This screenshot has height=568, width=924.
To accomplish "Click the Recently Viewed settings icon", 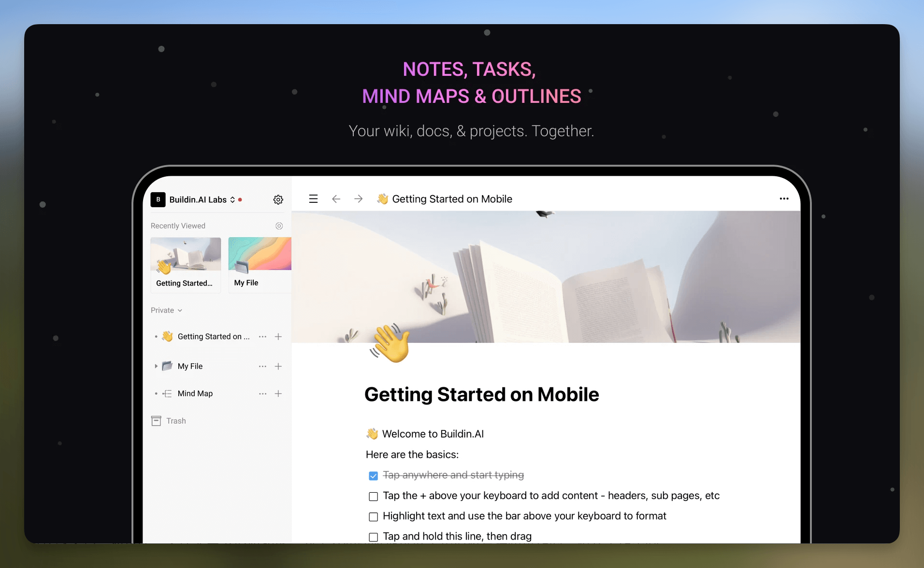I will (x=279, y=226).
